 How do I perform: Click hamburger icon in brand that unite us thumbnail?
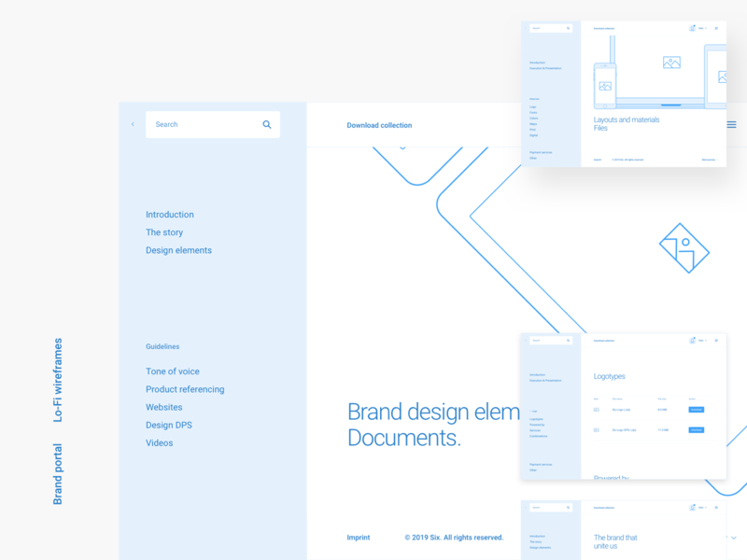click(716, 508)
